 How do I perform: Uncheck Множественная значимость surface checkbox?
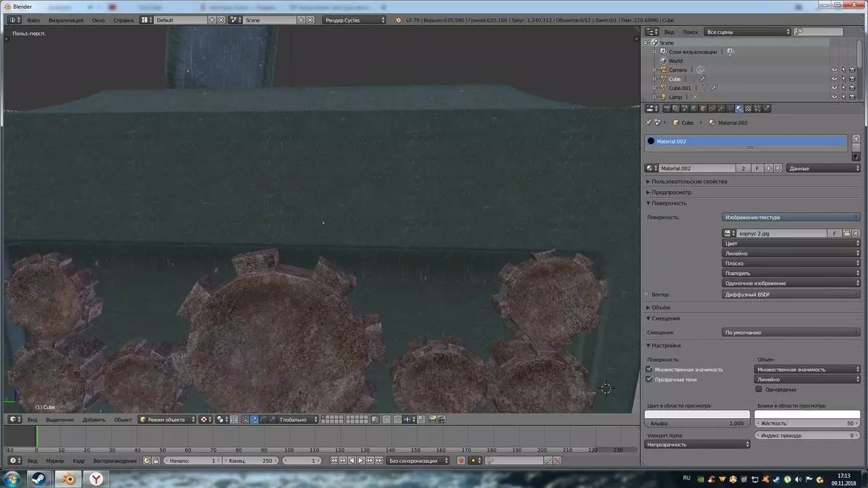coord(650,369)
